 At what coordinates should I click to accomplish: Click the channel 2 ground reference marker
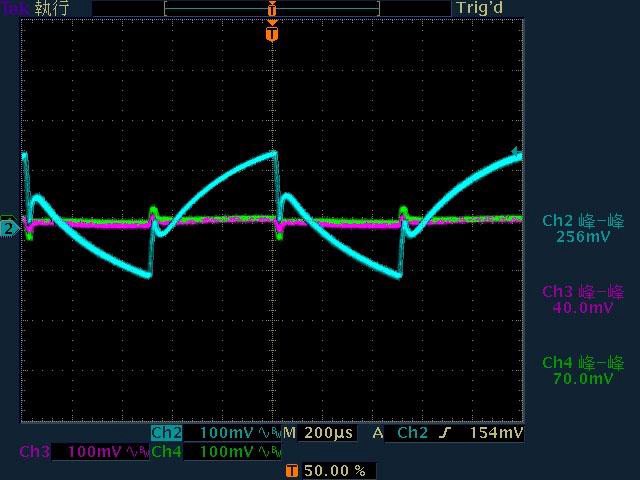coord(8,228)
